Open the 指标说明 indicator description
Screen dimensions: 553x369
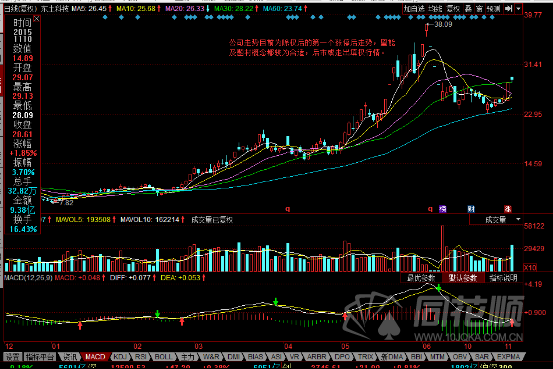coord(503,278)
